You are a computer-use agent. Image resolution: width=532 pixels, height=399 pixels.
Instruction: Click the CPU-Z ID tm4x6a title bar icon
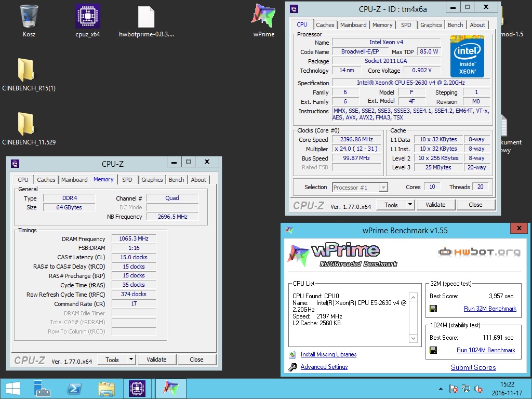click(x=294, y=9)
